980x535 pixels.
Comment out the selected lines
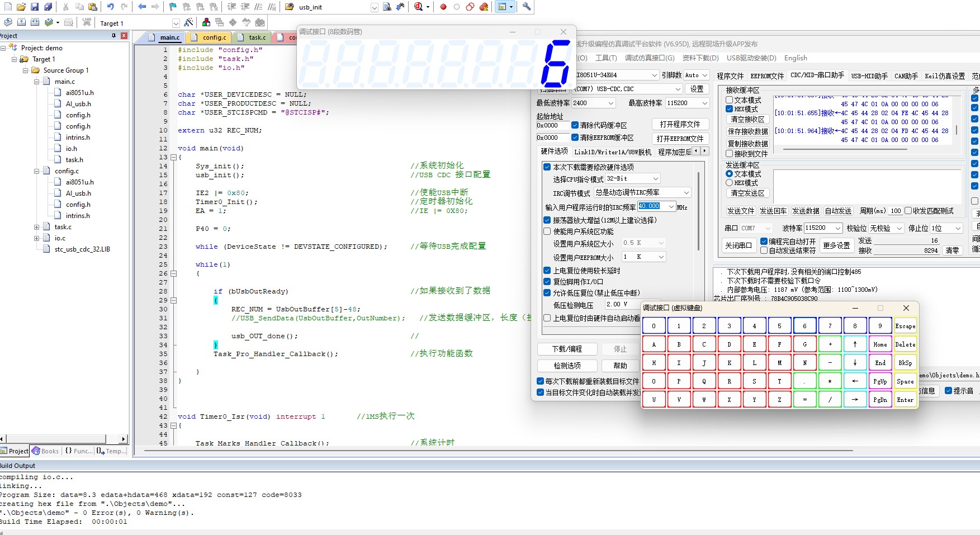pyautogui.click(x=259, y=7)
